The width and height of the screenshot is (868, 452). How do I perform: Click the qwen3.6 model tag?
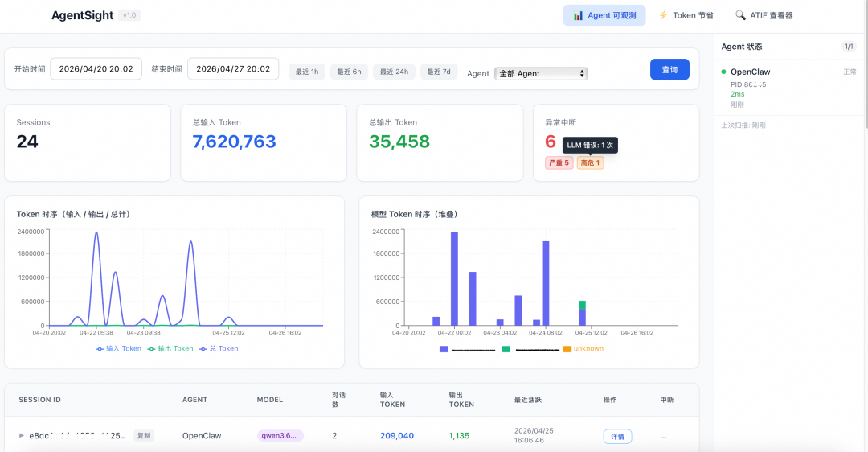tap(280, 435)
